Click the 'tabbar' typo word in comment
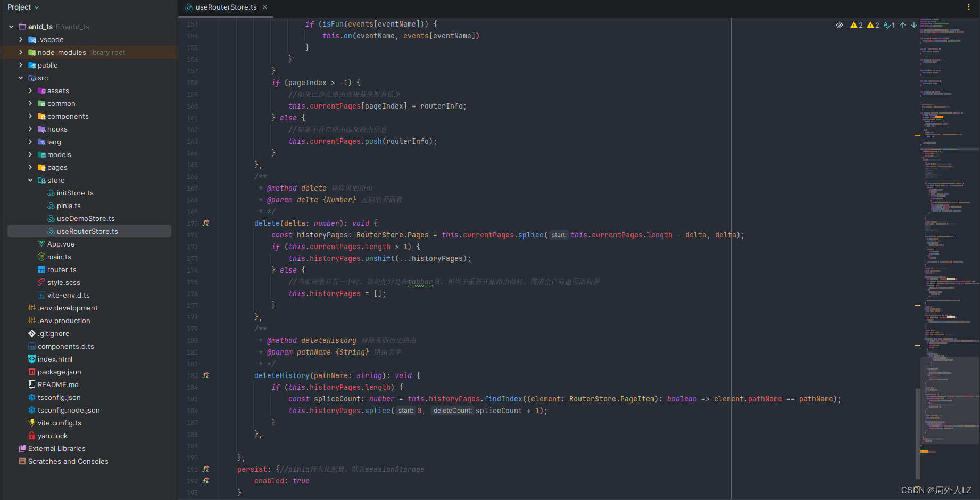This screenshot has width=980, height=500. pos(420,282)
